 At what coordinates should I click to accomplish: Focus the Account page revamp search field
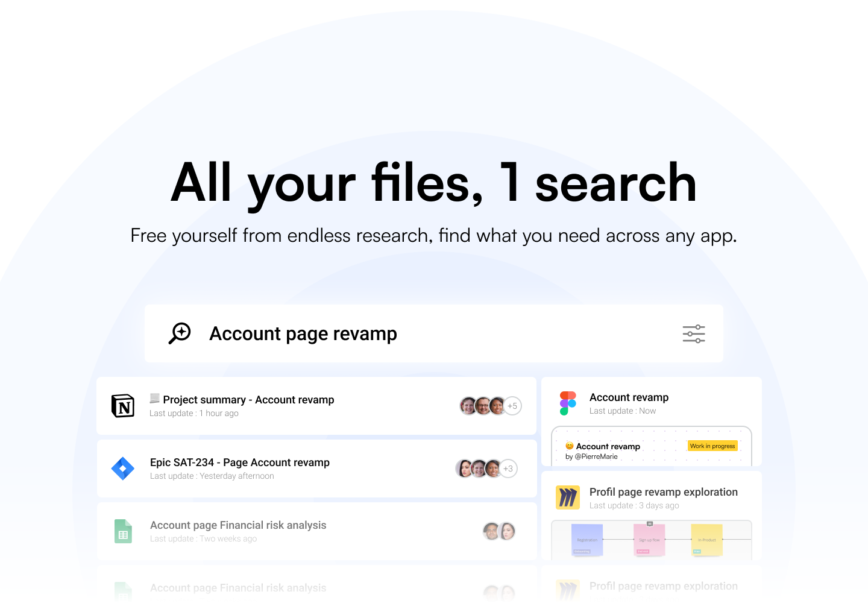pyautogui.click(x=434, y=333)
